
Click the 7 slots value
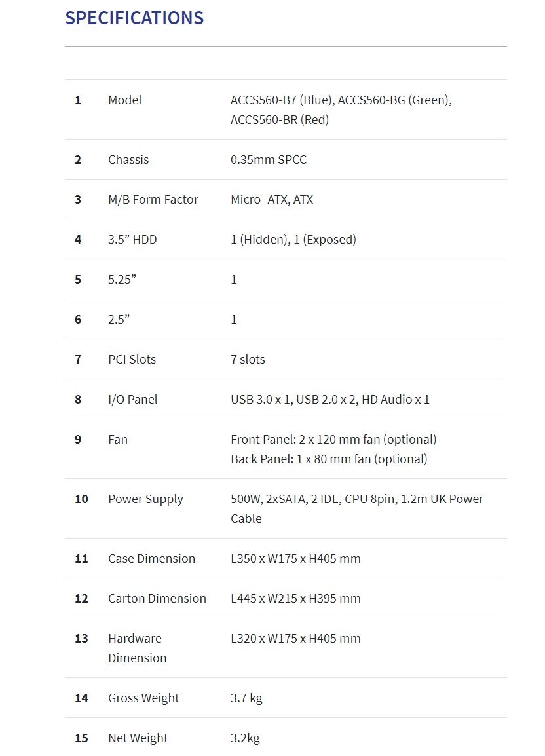point(248,360)
